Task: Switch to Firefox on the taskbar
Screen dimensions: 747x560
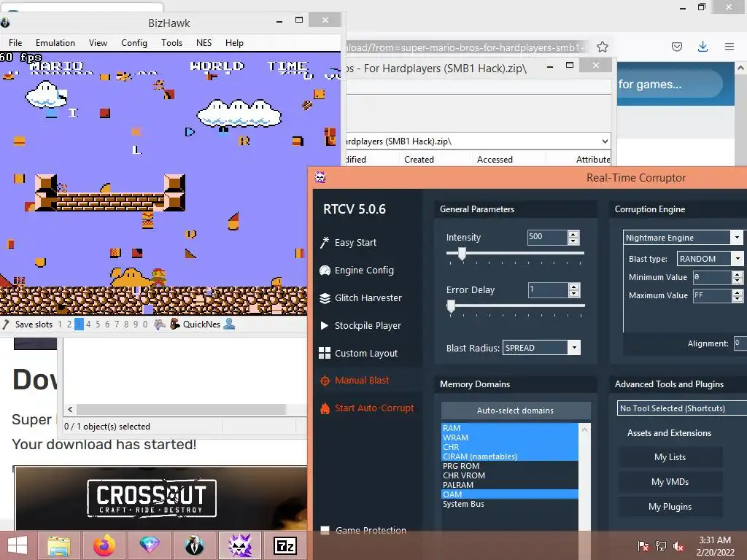Action: coord(104,545)
